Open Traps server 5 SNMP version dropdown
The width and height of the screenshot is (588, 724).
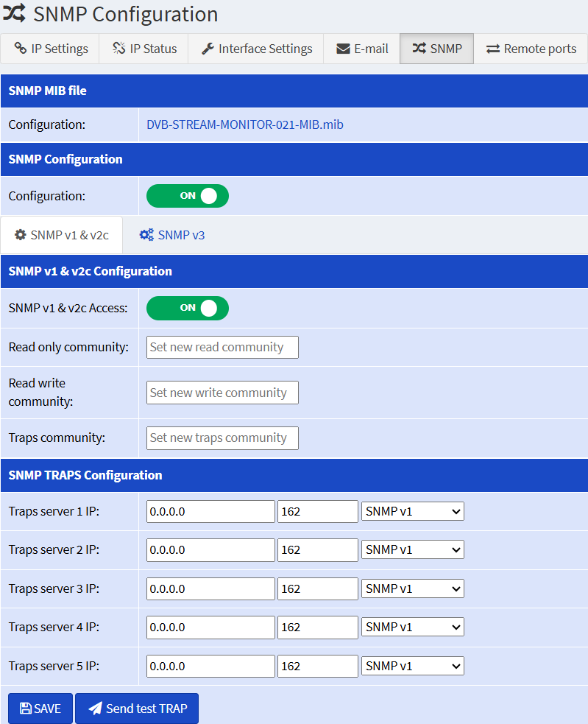pos(413,666)
